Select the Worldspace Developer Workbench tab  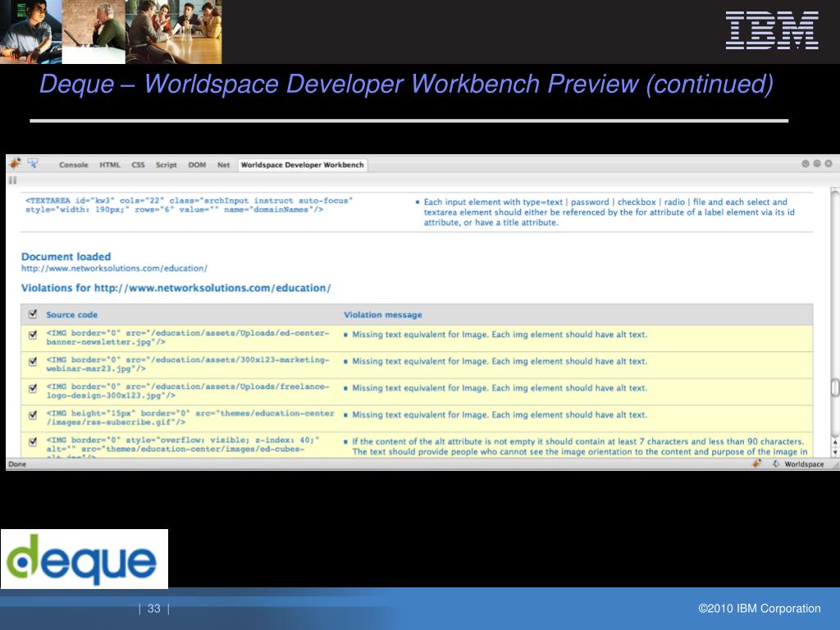pyautogui.click(x=302, y=165)
